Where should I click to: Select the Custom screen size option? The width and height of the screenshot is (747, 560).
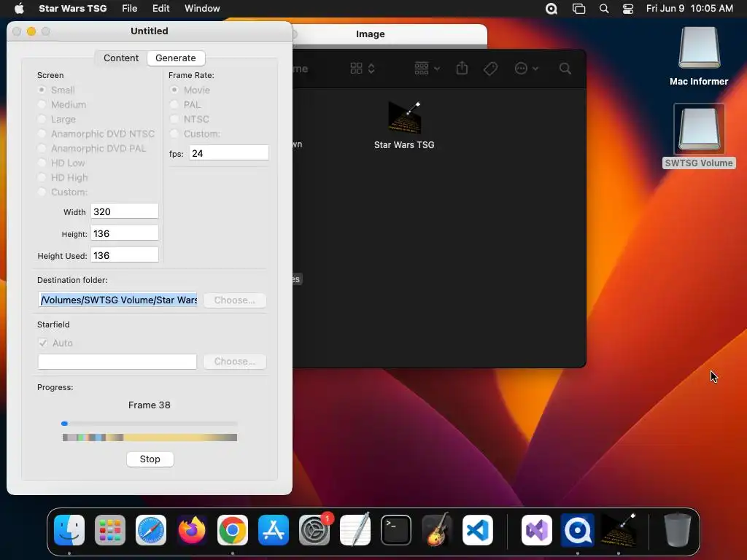42,192
